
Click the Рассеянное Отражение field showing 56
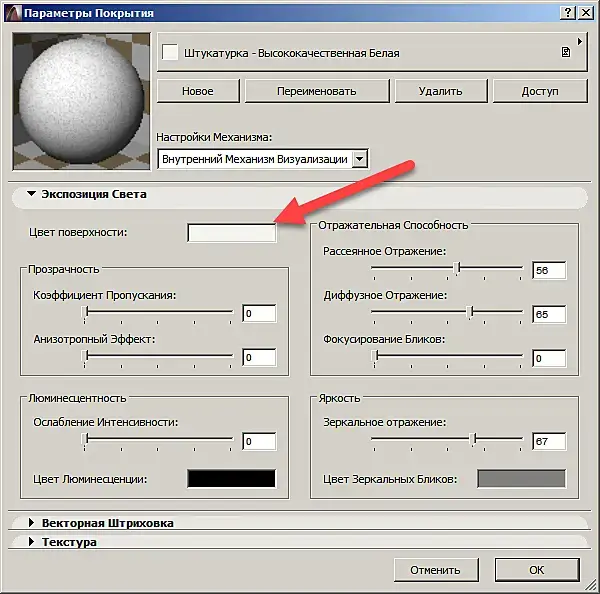coord(549,270)
